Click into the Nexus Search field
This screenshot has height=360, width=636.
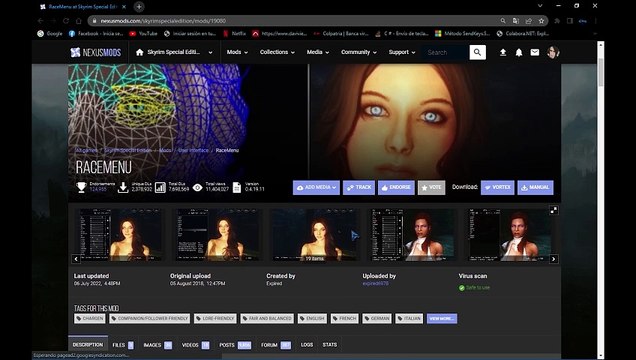[x=446, y=52]
